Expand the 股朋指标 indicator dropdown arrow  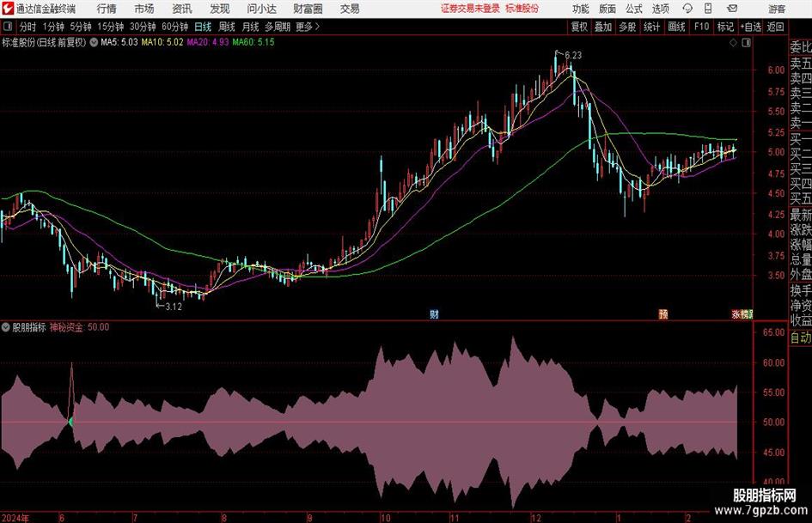coord(6,327)
